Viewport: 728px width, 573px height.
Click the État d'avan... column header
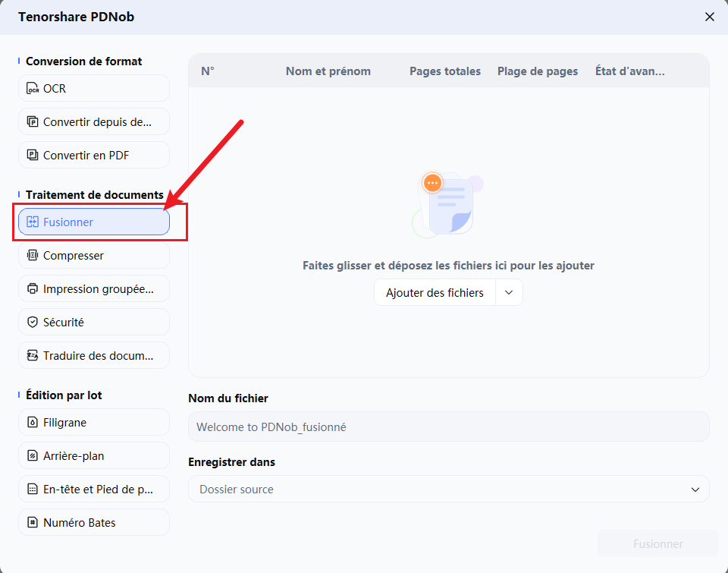630,71
